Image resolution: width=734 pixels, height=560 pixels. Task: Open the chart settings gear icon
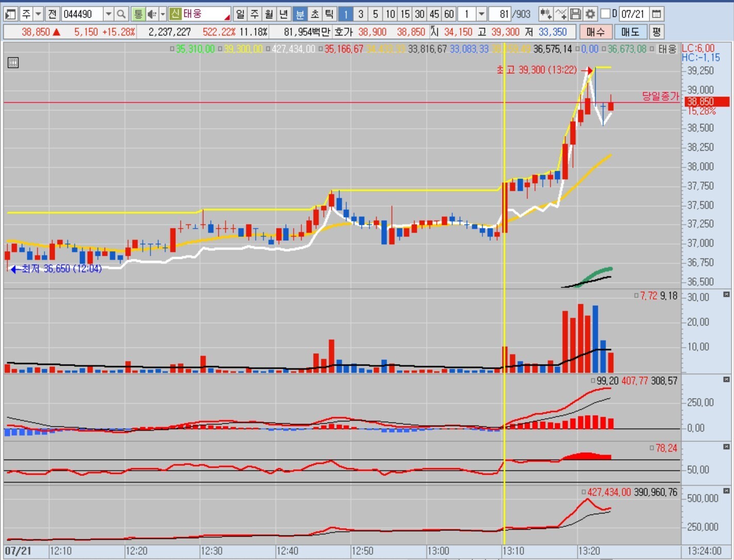click(590, 14)
